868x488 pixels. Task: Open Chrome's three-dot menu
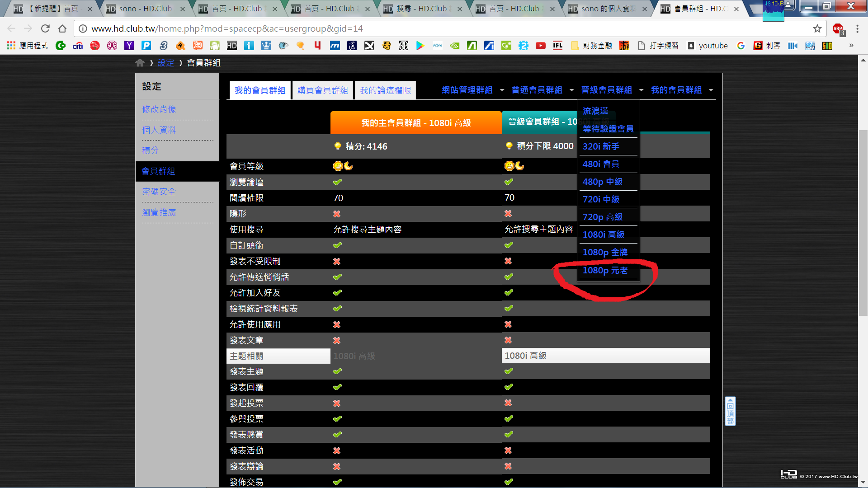(857, 28)
